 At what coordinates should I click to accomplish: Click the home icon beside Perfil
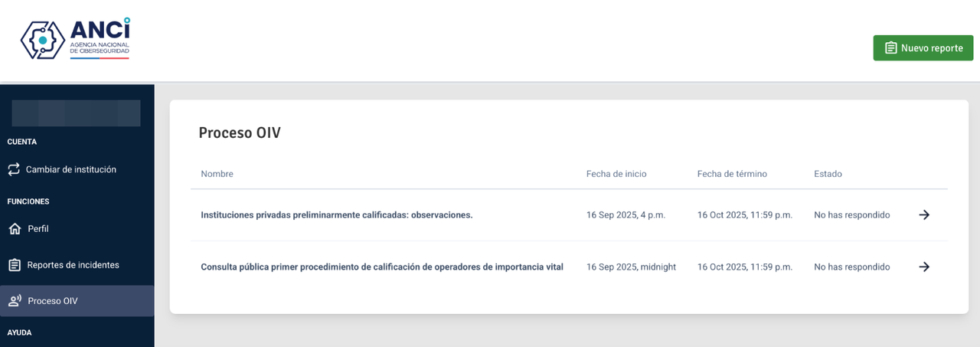point(15,229)
